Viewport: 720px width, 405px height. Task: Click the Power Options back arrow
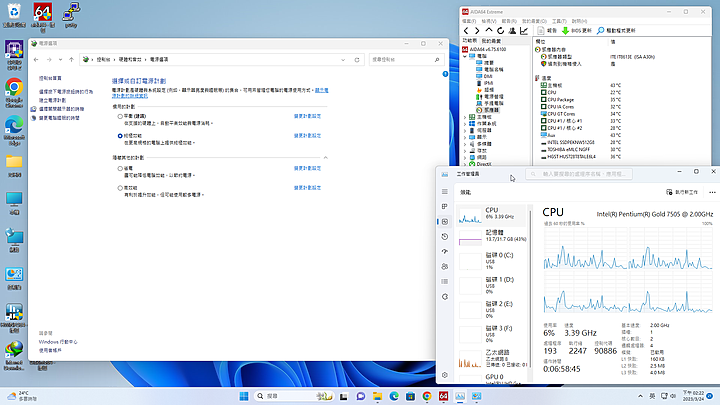pyautogui.click(x=36, y=60)
